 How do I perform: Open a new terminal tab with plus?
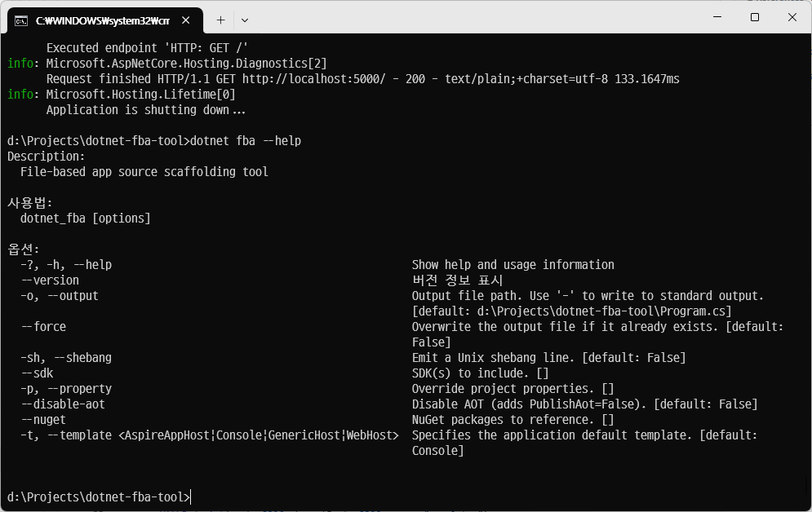220,19
